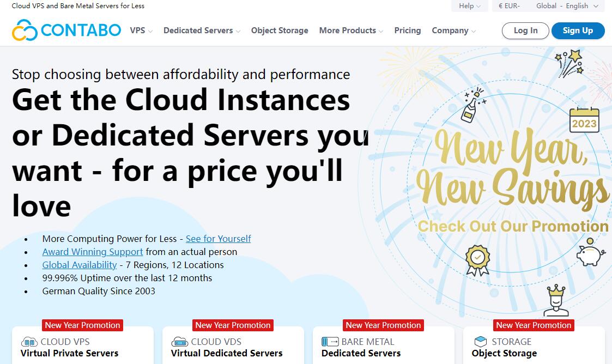Viewport: 612px width, 364px height.
Task: Click the champagne bottle icon
Action: point(472,105)
